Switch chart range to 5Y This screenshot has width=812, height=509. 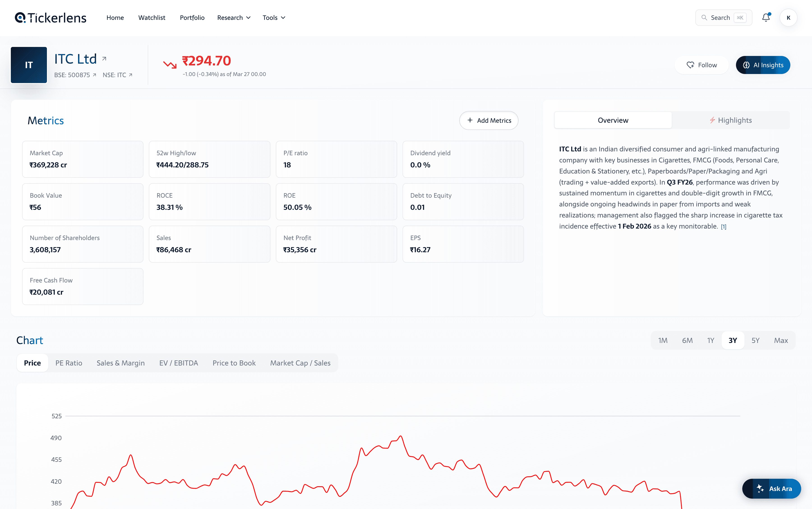pyautogui.click(x=755, y=340)
